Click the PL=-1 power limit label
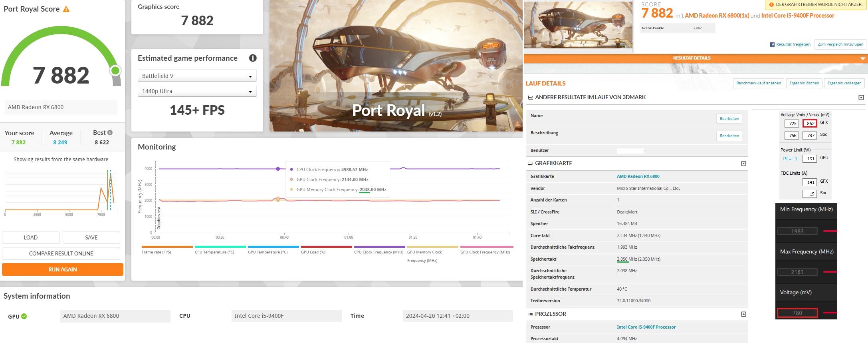The image size is (868, 343). (x=790, y=159)
